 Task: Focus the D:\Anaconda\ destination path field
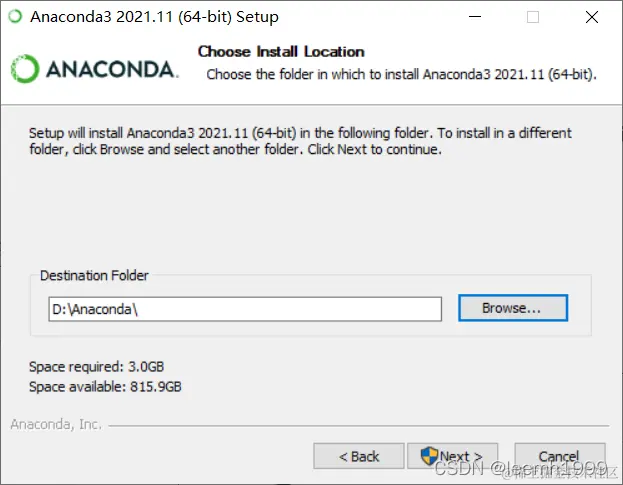click(245, 309)
